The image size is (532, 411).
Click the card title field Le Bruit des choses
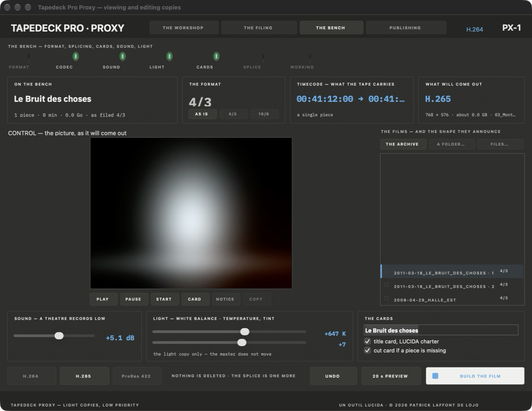point(441,330)
